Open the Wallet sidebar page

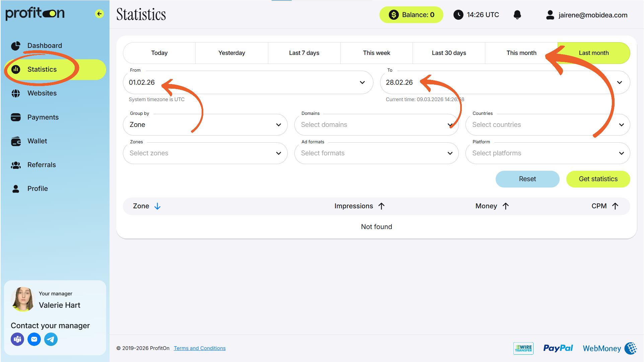(x=37, y=141)
